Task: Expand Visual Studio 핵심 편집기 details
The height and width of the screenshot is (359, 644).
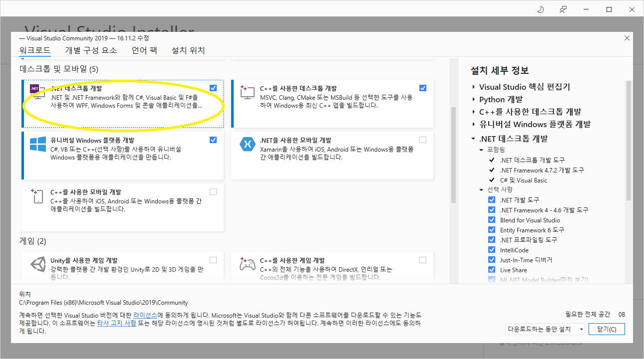Action: [473, 87]
